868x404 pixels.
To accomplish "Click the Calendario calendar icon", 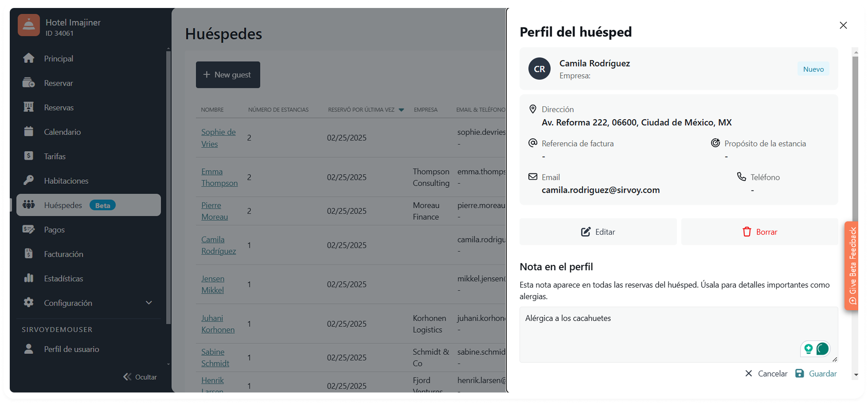I will click(29, 132).
